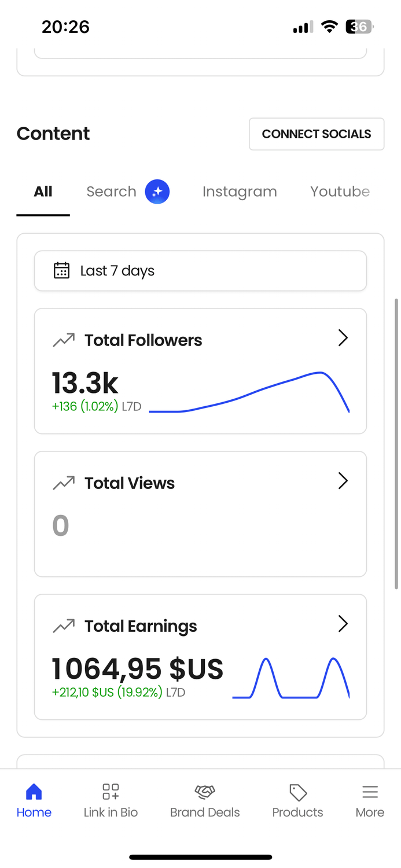
Task: Click the Total Followers line chart
Action: click(249, 393)
